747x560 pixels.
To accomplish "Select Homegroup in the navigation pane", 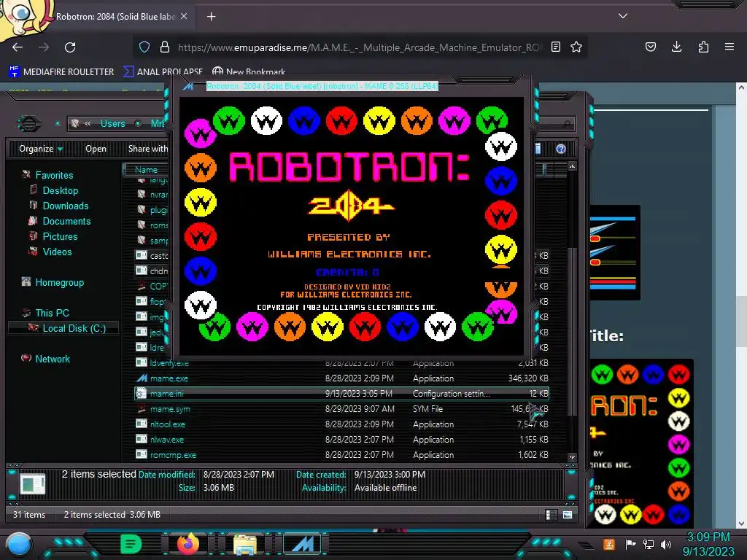I will pos(59,282).
